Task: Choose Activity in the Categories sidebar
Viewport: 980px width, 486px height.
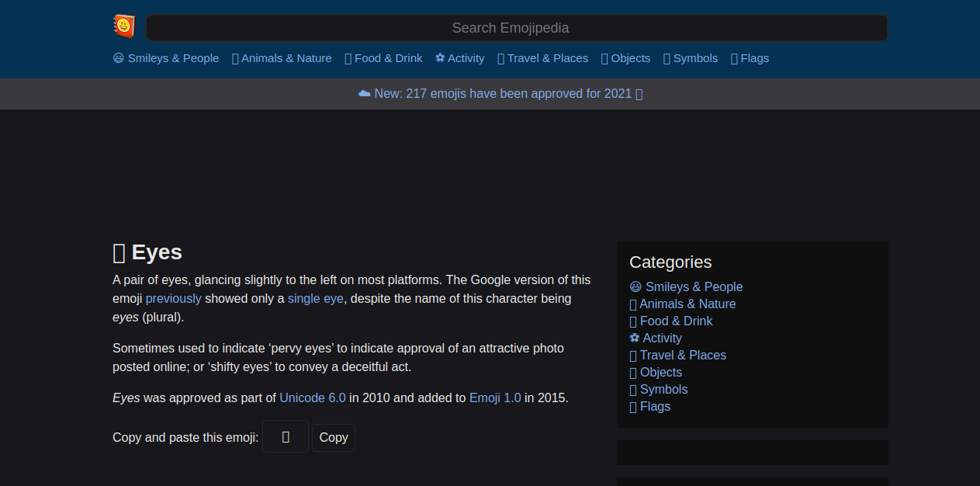Action: pyautogui.click(x=656, y=338)
